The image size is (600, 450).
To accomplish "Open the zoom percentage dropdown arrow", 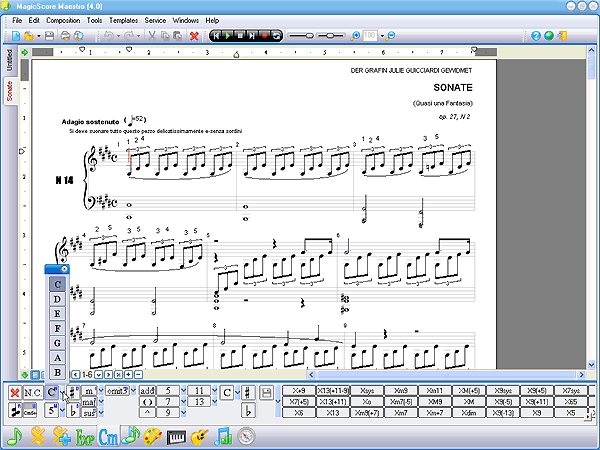I will point(382,36).
